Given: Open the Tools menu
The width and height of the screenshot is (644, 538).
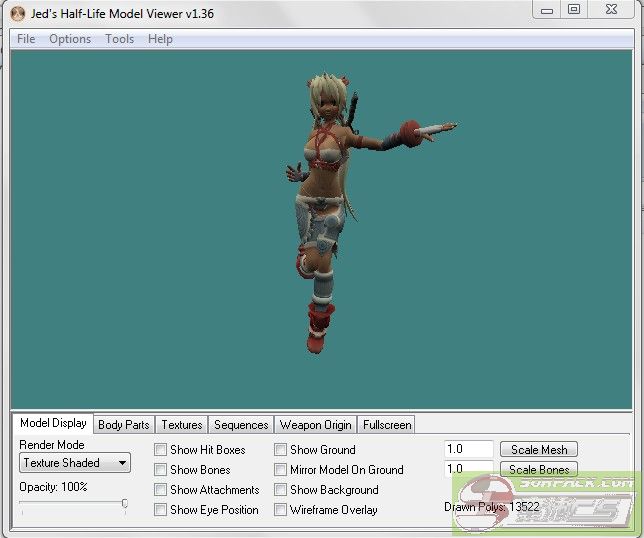Looking at the screenshot, I should (x=120, y=39).
